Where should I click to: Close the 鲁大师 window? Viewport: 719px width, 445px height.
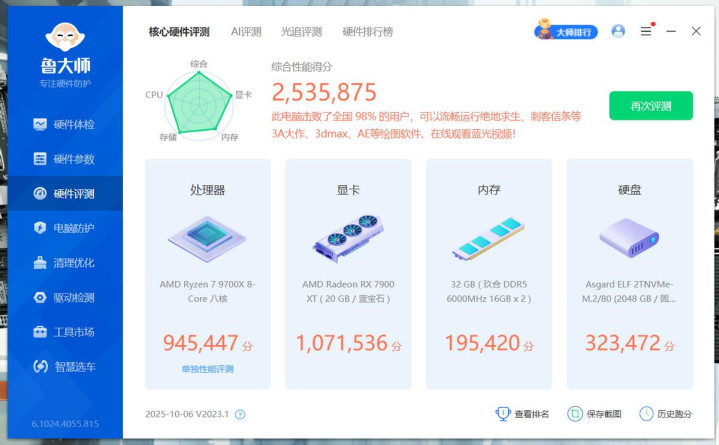[696, 31]
